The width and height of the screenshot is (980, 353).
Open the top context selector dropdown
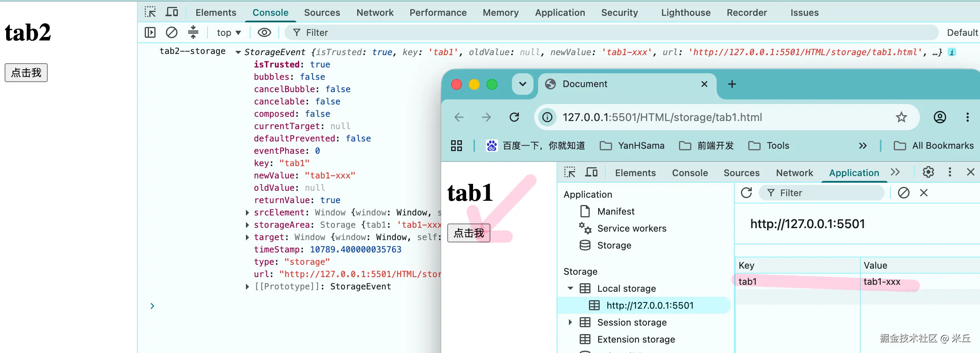[229, 33]
